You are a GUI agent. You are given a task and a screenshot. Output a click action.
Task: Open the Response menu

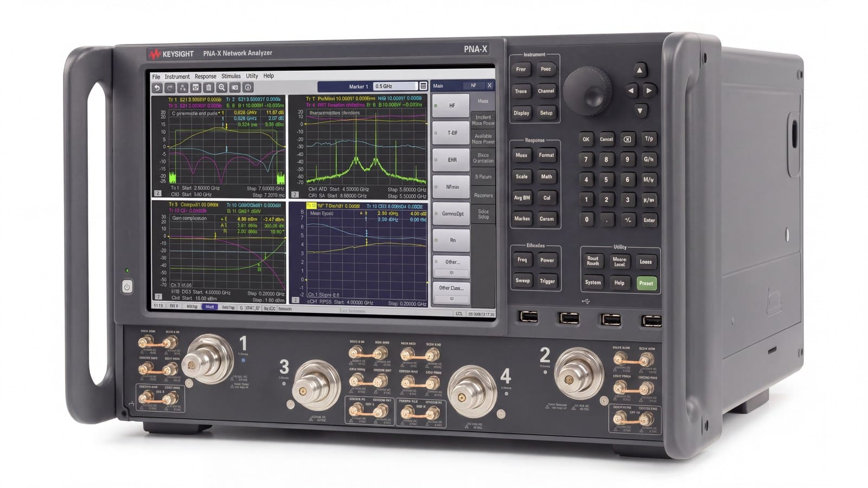coord(206,76)
